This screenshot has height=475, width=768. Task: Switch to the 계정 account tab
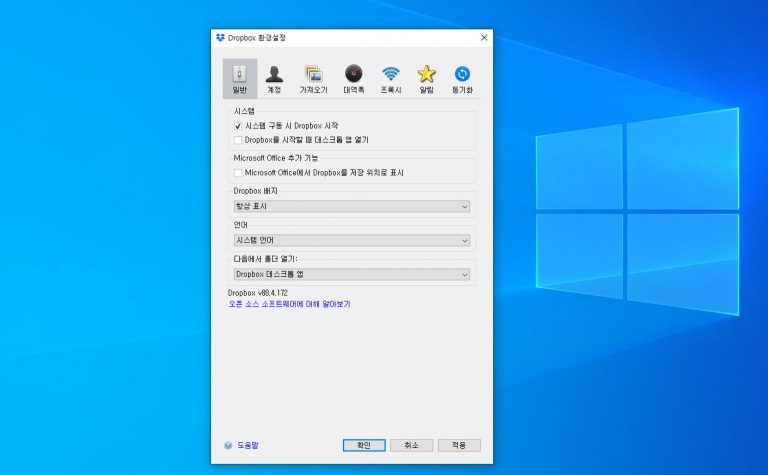click(x=274, y=79)
